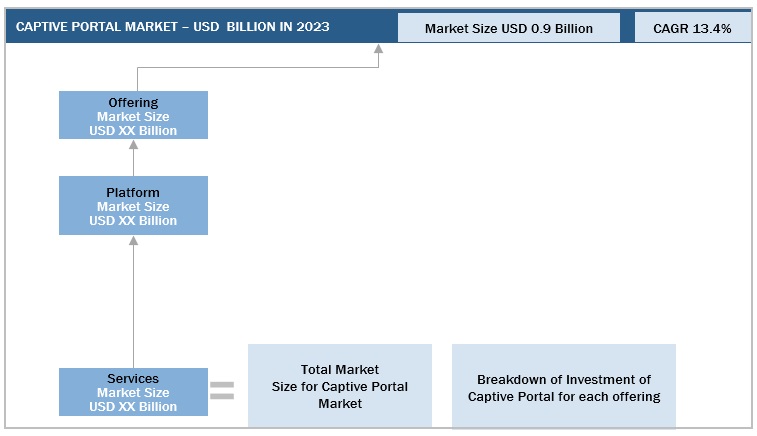Screen dimensions: 757x436
Task: Click the Market Size USD 0.9 Billion box
Action: point(508,28)
